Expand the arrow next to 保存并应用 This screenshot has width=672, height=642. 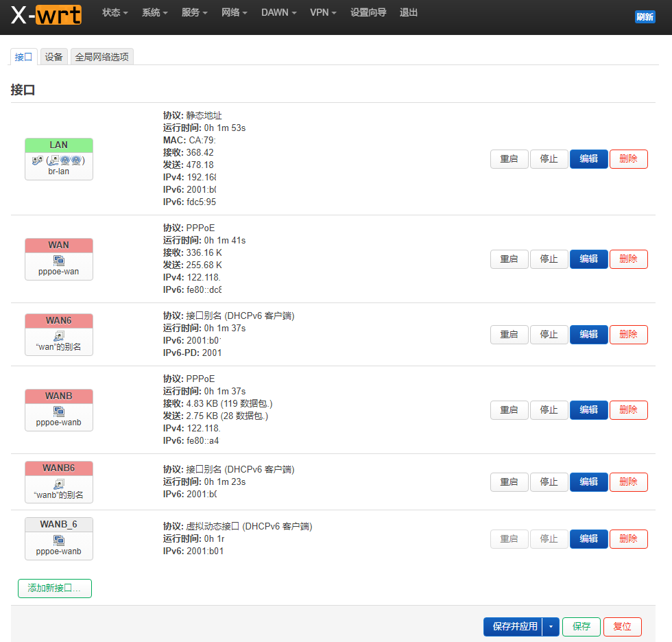coord(550,626)
